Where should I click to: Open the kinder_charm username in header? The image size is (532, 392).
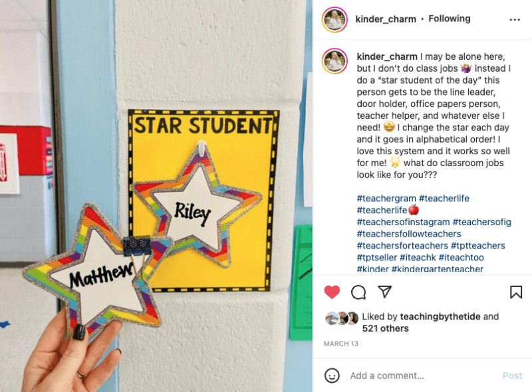pyautogui.click(x=386, y=19)
